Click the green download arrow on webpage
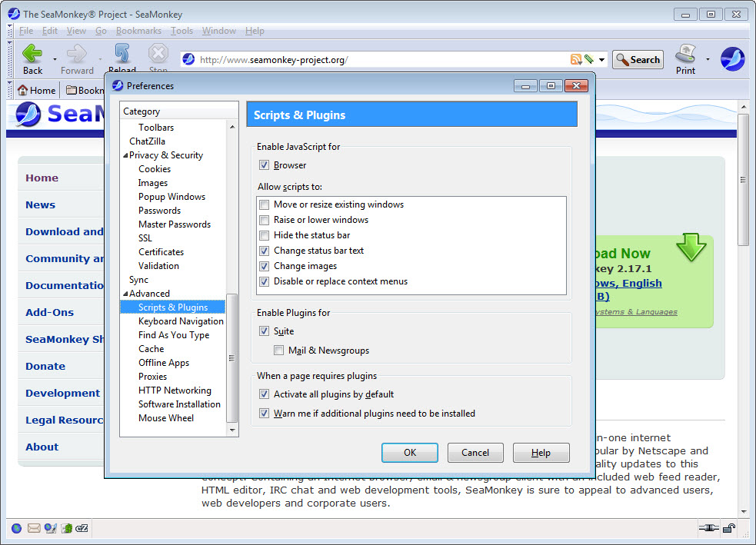756x545 pixels. 691,247
